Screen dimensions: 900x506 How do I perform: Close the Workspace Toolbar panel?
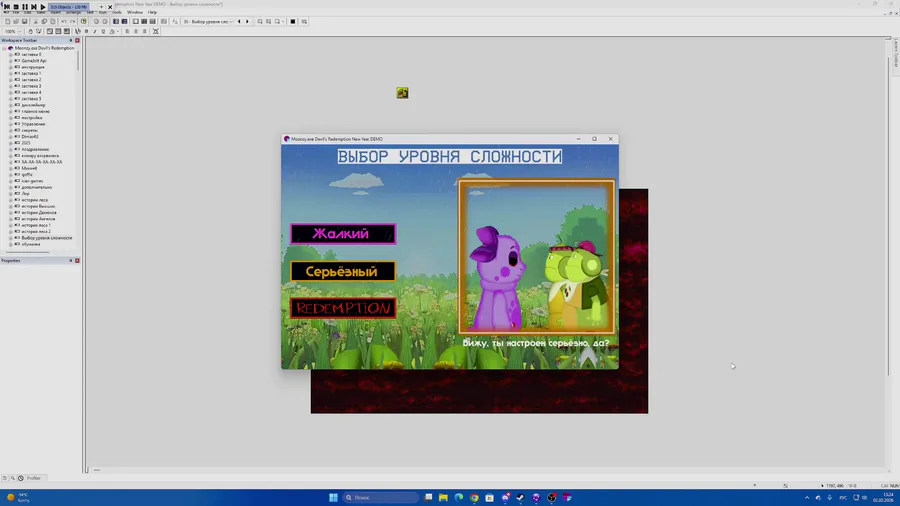[x=77, y=41]
